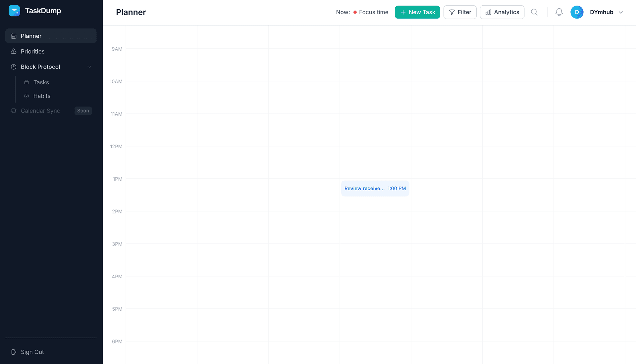636x364 pixels.
Task: Click the Sign Out icon
Action: point(14,352)
